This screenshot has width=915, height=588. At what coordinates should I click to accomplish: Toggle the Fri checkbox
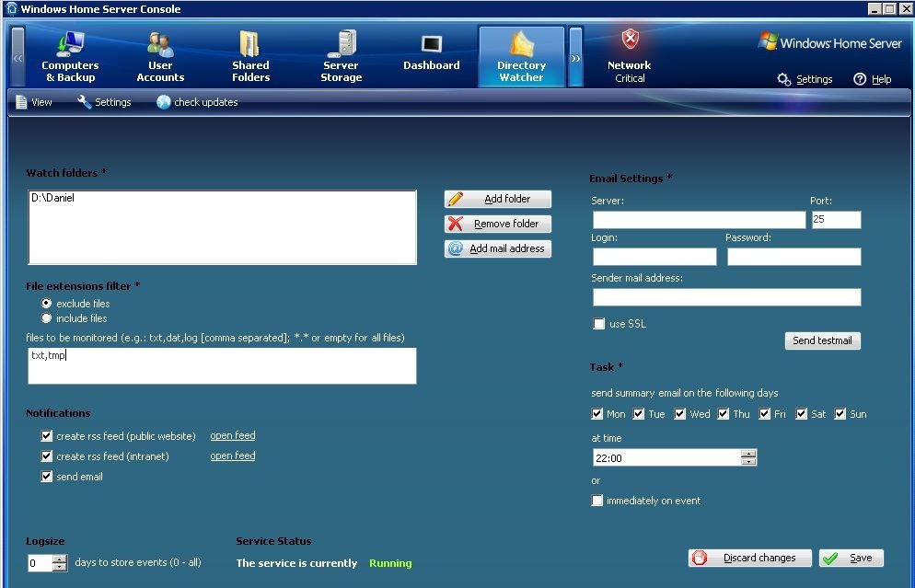[x=764, y=414]
